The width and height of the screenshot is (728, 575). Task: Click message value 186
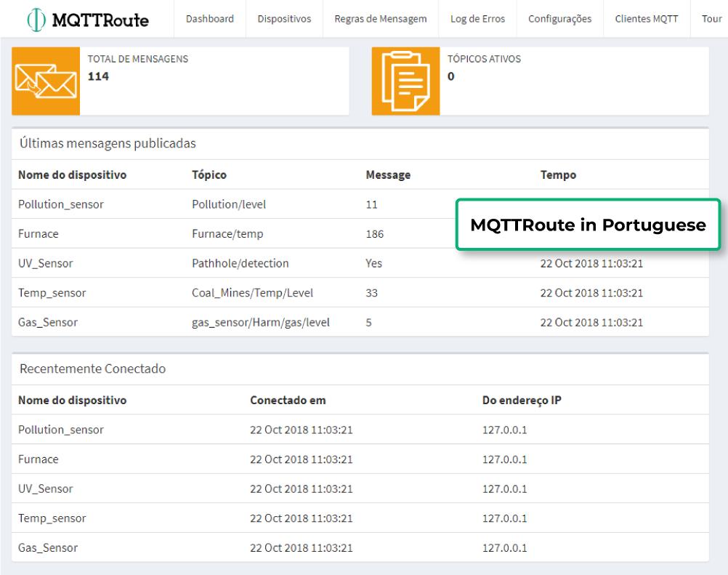375,233
